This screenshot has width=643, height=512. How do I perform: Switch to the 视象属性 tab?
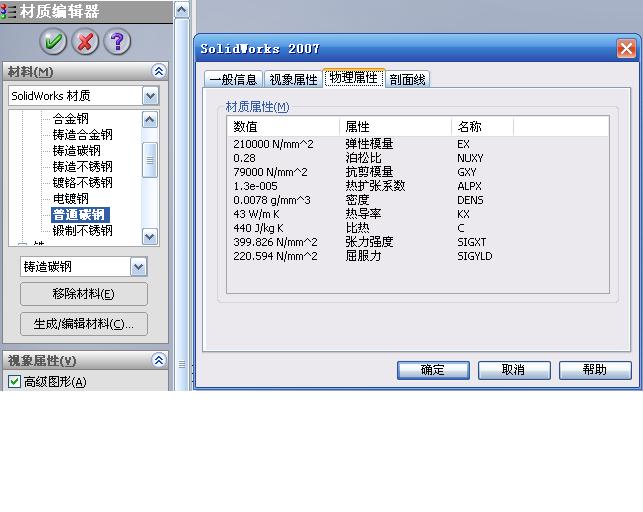[293, 79]
